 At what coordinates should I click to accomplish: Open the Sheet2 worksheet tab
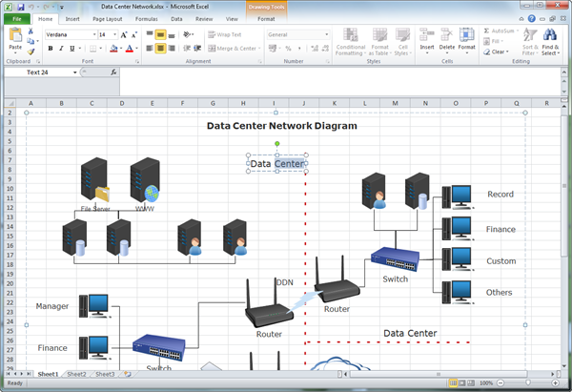76,375
